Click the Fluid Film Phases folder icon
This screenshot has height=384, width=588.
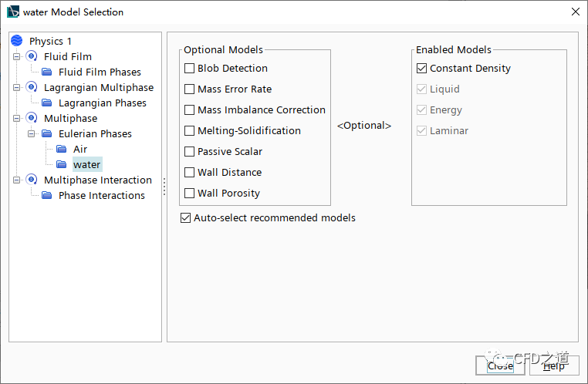[x=46, y=72]
